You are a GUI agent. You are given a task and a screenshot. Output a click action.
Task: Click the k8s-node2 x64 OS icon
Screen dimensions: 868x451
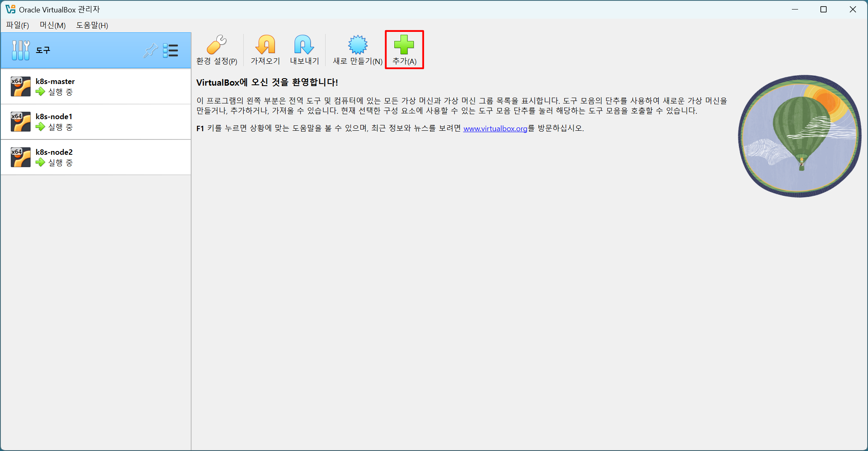click(21, 157)
